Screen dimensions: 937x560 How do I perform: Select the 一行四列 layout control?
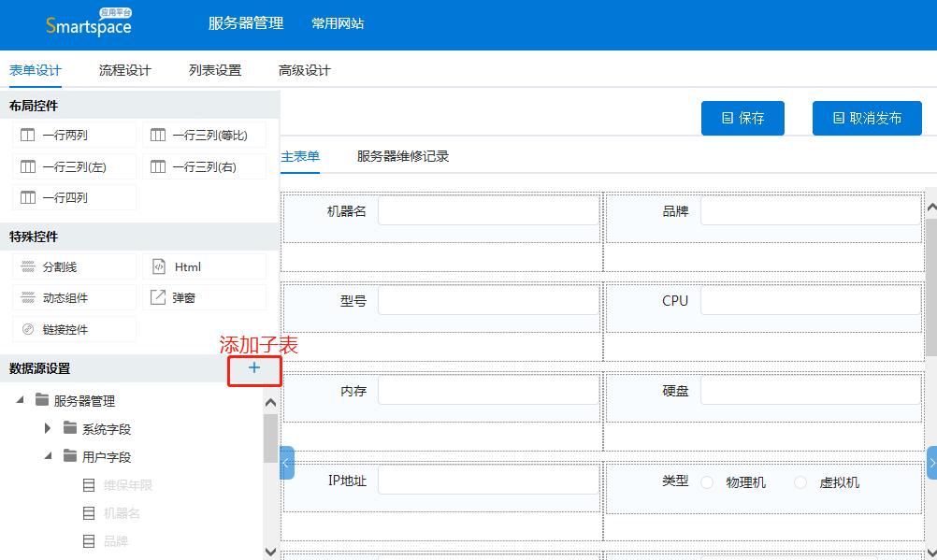[x=74, y=198]
